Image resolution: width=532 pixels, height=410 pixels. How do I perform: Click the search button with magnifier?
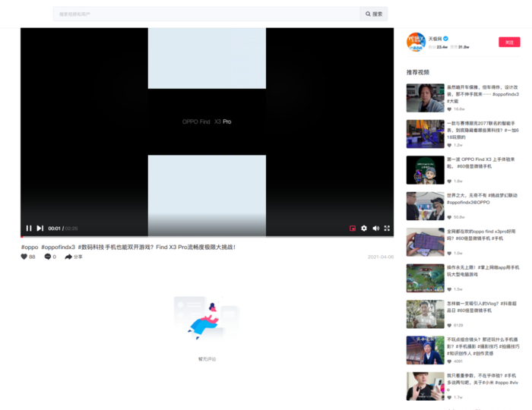pos(374,14)
